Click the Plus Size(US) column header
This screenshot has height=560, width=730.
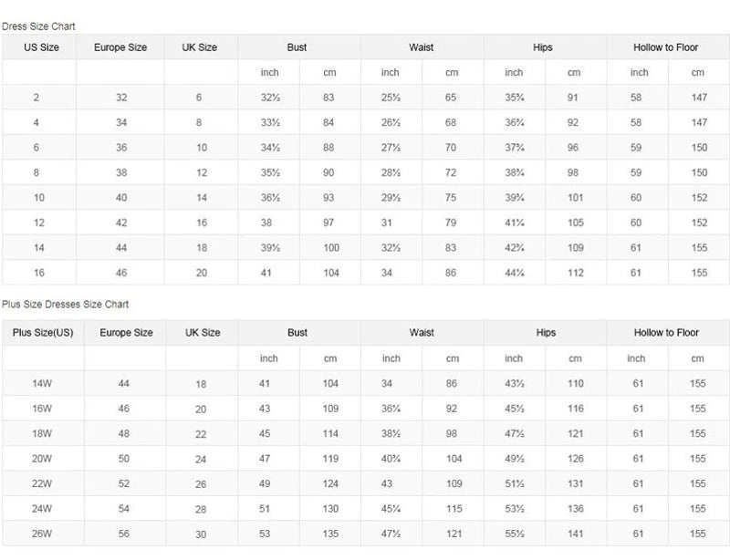(x=43, y=332)
